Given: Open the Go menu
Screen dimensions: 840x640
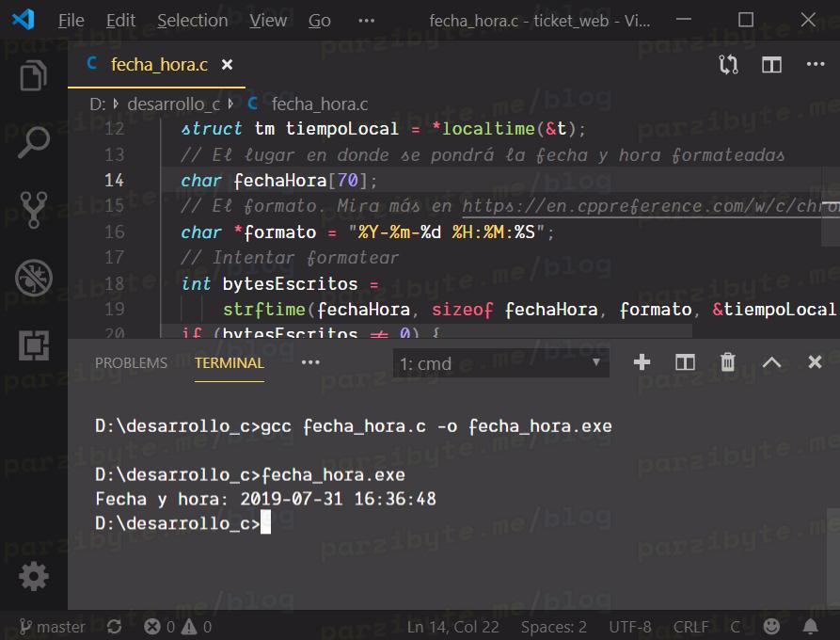Looking at the screenshot, I should pyautogui.click(x=319, y=21).
